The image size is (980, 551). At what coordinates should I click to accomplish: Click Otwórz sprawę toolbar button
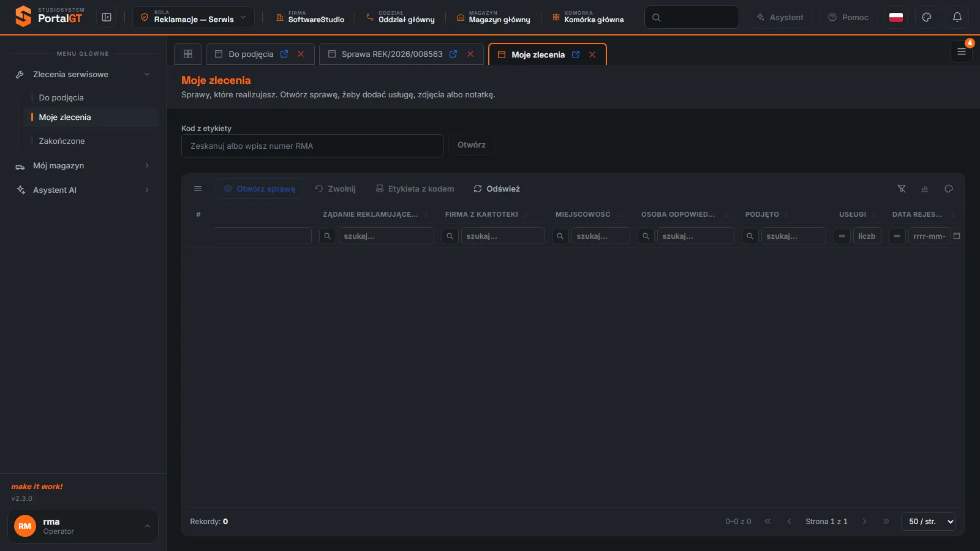[x=260, y=189]
